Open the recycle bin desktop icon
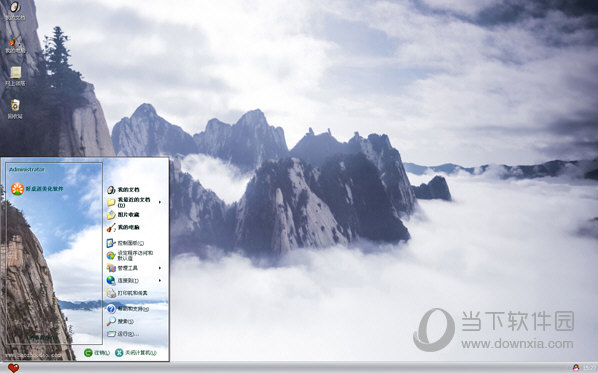The width and height of the screenshot is (598, 373). coord(15,109)
